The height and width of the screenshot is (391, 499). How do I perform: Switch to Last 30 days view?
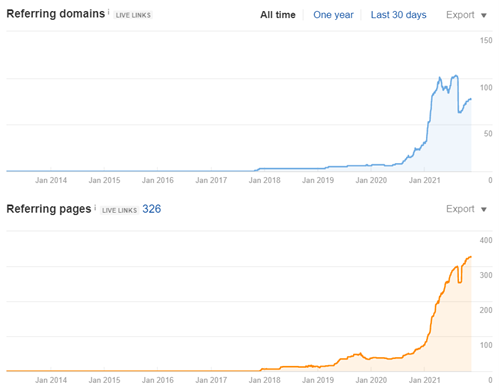(x=398, y=15)
